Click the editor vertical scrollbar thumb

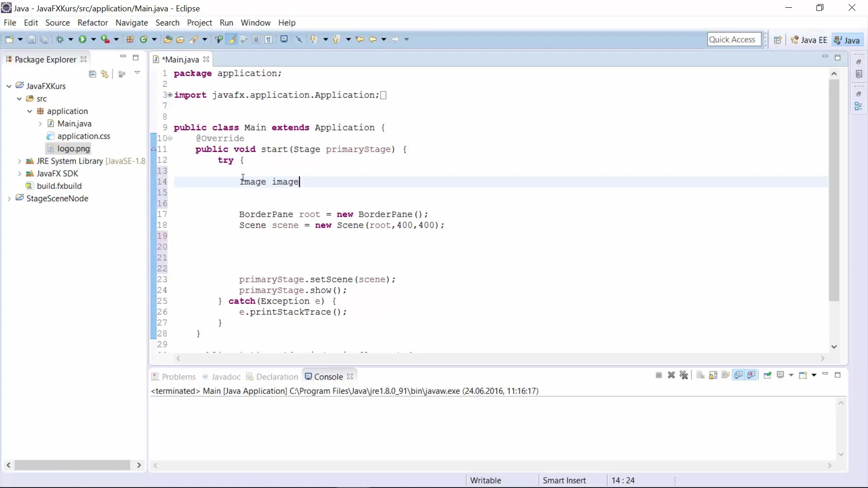(834, 190)
